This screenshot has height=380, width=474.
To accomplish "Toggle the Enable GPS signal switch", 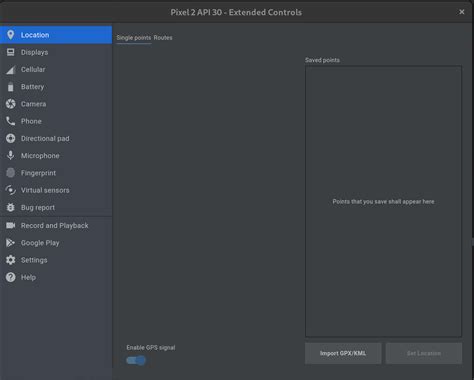I will 136,360.
